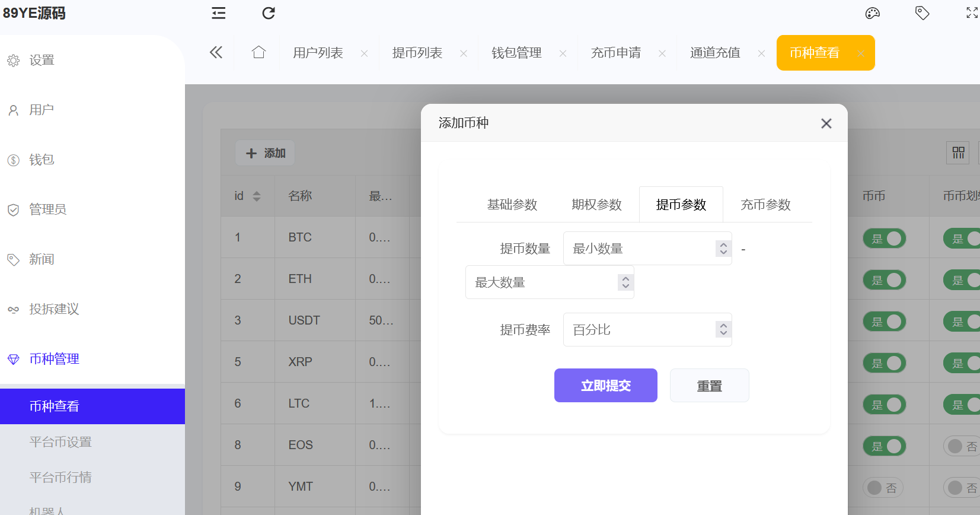
Task: Toggle the 币币 switch for ETH
Action: (884, 280)
